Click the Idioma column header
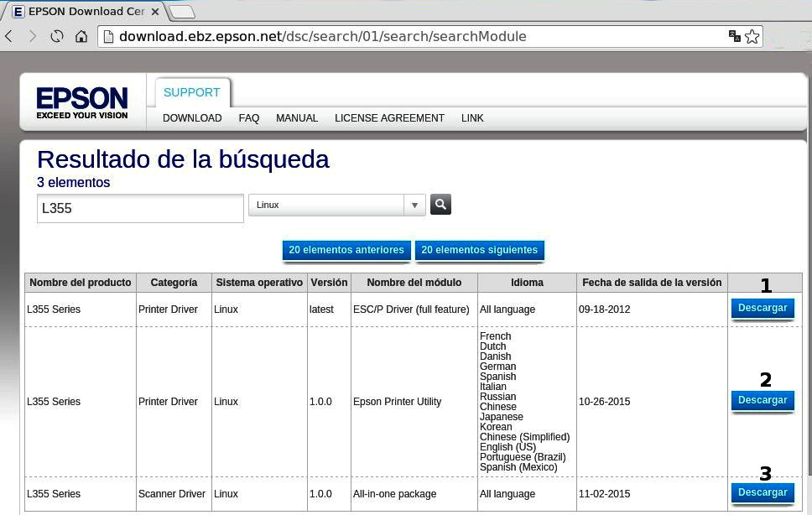This screenshot has height=515, width=812. click(527, 283)
